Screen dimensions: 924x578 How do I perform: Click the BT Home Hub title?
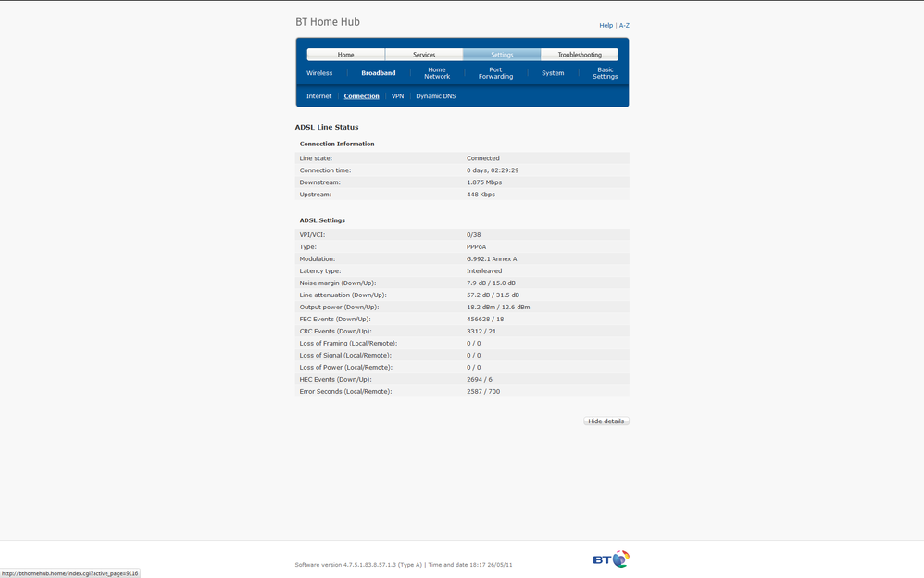pyautogui.click(x=328, y=22)
